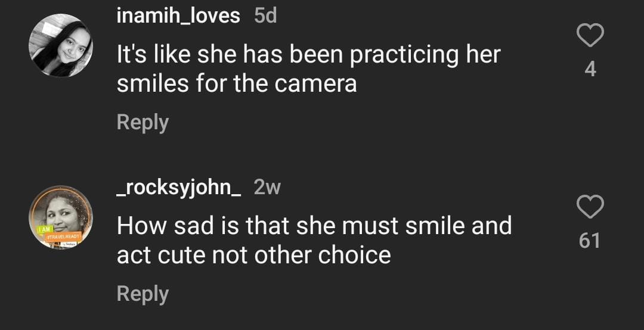Tap the 'How sad is that' comment text
644x330 pixels.
point(314,226)
